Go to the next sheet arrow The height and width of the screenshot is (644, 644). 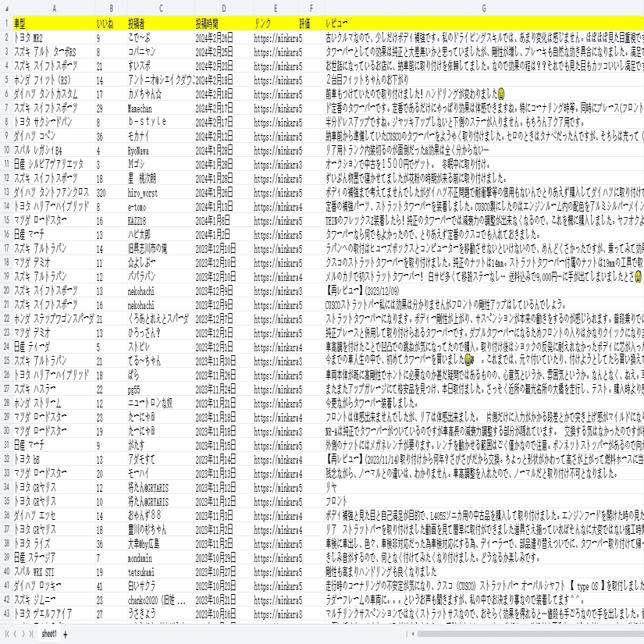(x=23, y=634)
